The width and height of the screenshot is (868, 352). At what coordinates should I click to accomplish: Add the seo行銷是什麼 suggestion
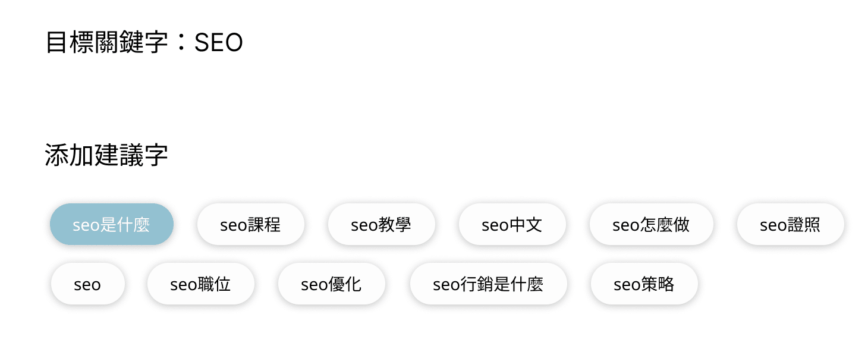488,284
